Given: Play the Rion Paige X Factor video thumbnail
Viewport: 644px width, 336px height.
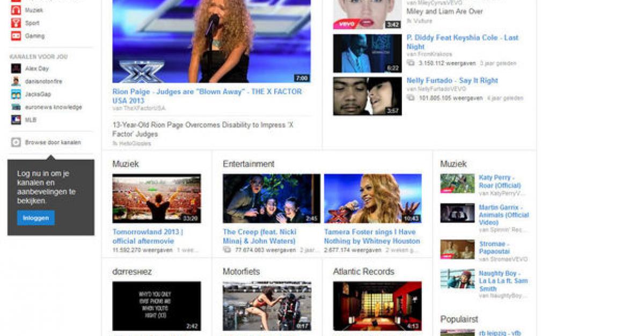Looking at the screenshot, I should (x=211, y=41).
